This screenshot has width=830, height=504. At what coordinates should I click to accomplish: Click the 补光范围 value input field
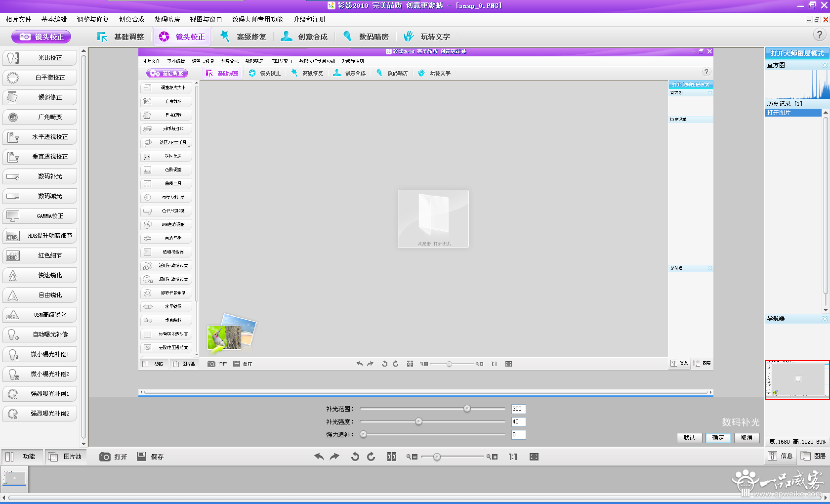(x=518, y=409)
